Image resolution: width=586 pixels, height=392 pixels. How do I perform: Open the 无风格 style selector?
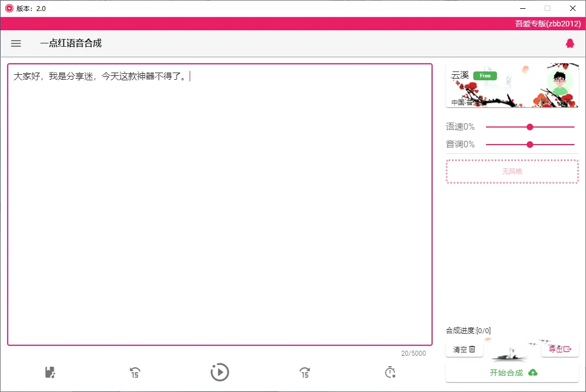512,172
